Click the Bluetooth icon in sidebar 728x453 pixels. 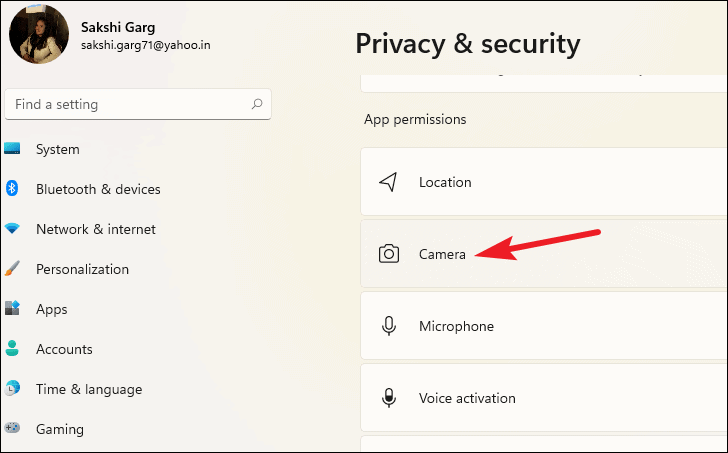[x=12, y=188]
